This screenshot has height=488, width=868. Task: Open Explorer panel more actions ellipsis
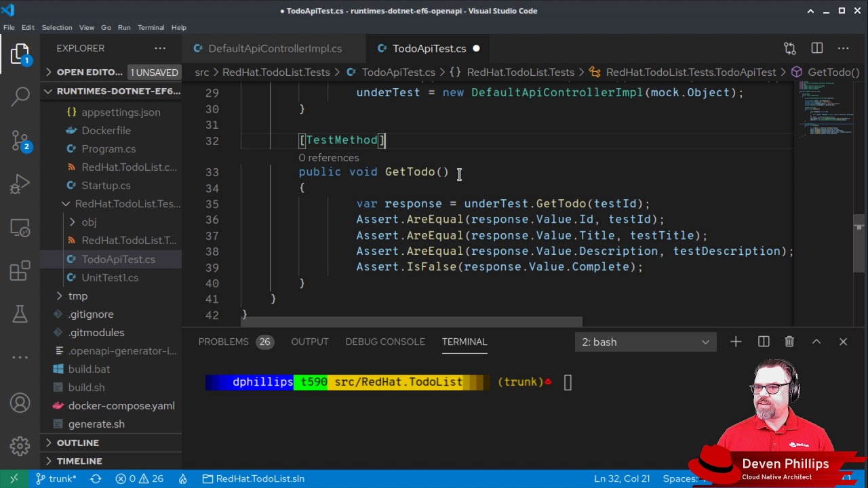pos(160,48)
